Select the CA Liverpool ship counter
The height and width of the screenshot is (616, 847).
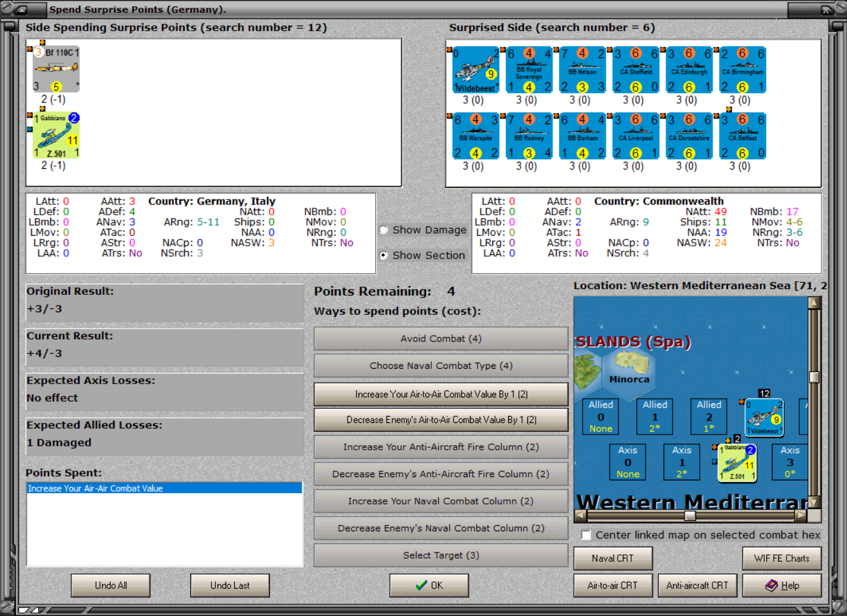tap(636, 136)
